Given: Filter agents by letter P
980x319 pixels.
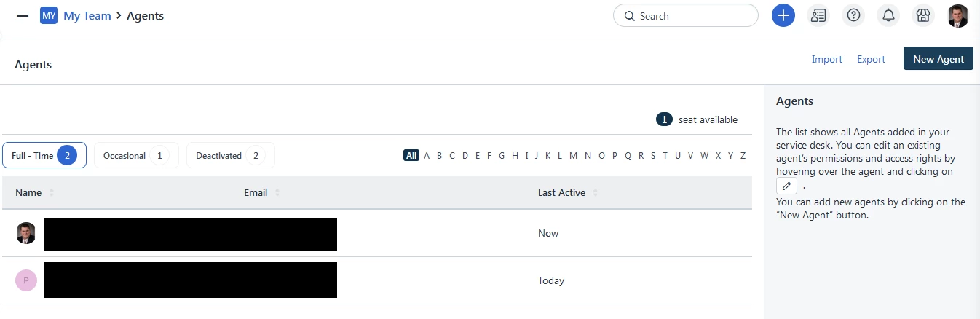Looking at the screenshot, I should point(615,155).
